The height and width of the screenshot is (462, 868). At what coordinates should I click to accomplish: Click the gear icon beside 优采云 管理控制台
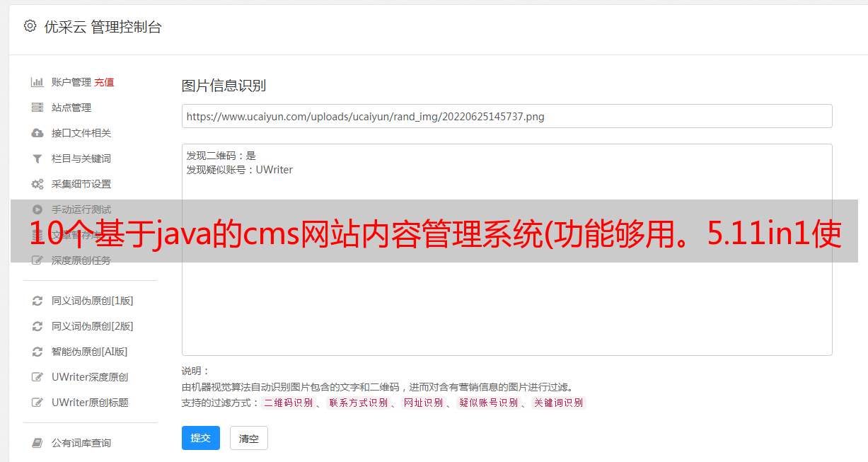(x=30, y=26)
